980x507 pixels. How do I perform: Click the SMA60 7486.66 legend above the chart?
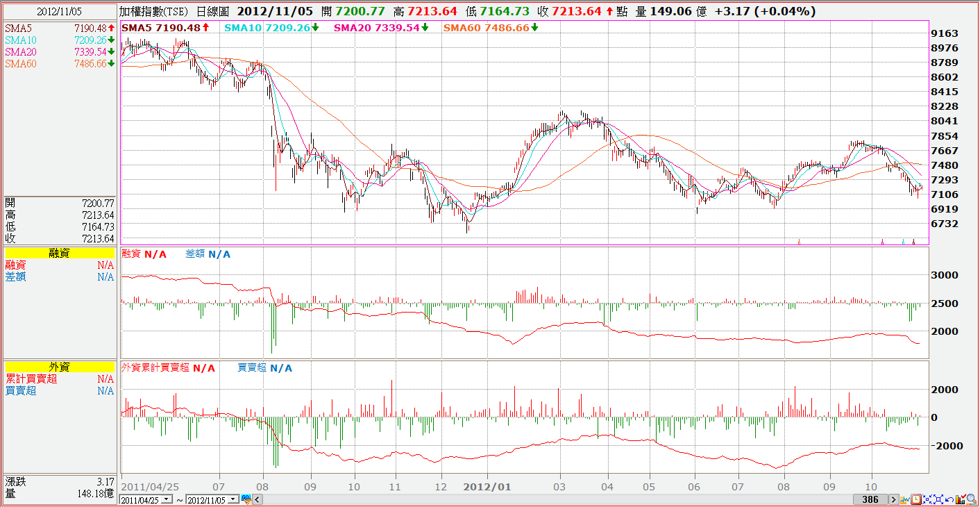click(x=491, y=28)
